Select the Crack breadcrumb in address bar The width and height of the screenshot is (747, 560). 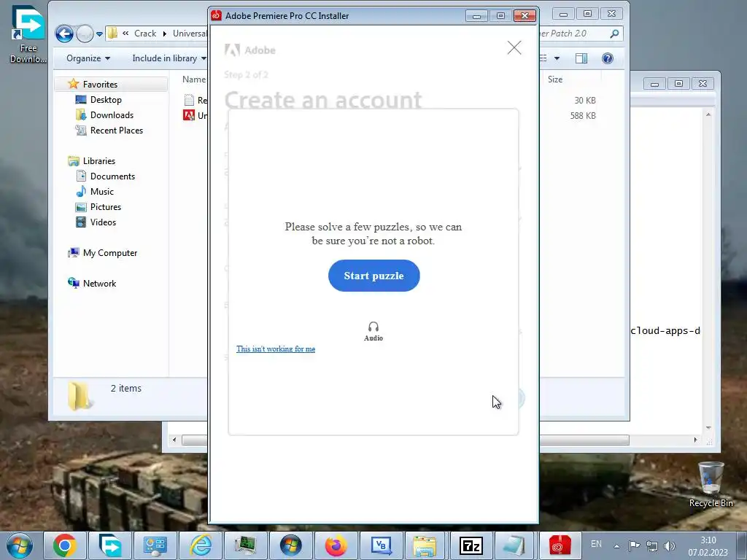[145, 34]
